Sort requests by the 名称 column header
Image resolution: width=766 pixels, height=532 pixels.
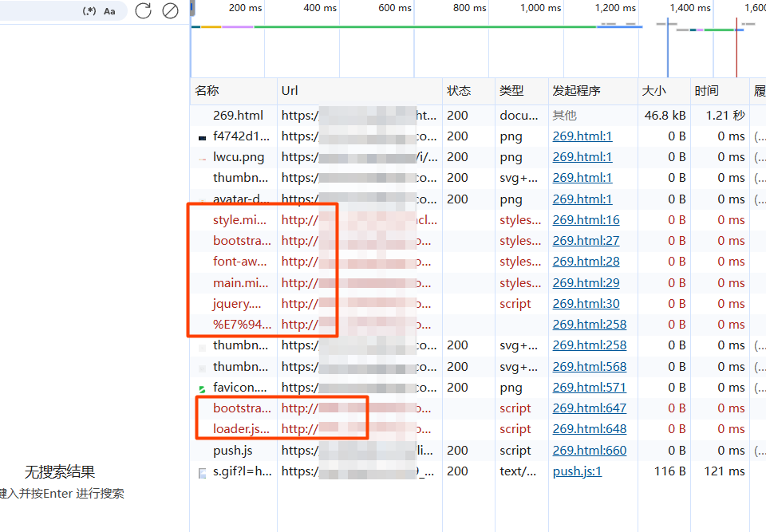tap(207, 91)
